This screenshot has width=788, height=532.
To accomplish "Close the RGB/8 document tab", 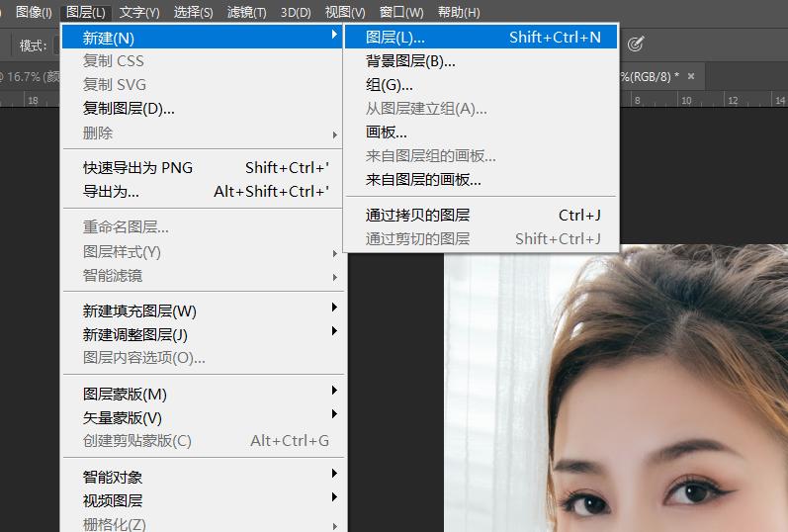I will tap(691, 76).
